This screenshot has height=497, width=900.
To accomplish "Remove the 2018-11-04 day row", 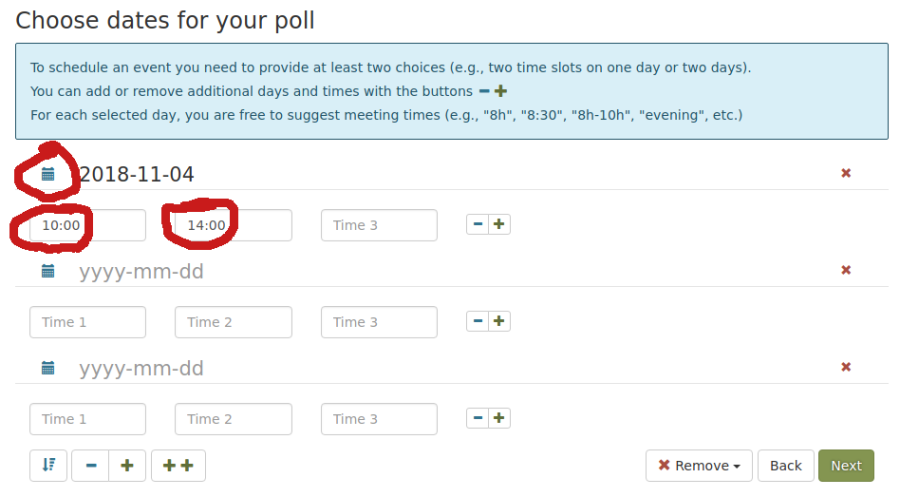I will click(846, 173).
